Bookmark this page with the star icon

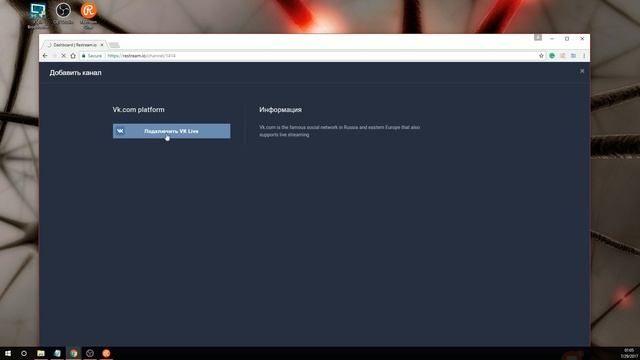point(541,56)
